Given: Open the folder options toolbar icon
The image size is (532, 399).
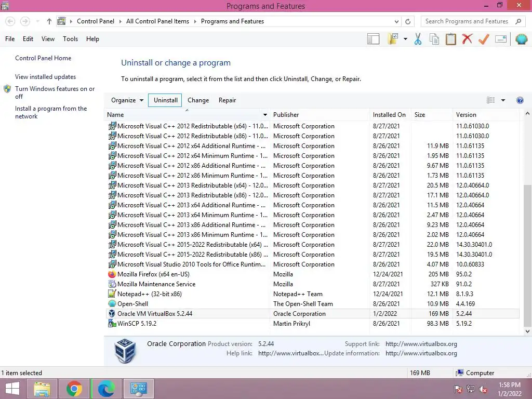Looking at the screenshot, I should [x=393, y=39].
